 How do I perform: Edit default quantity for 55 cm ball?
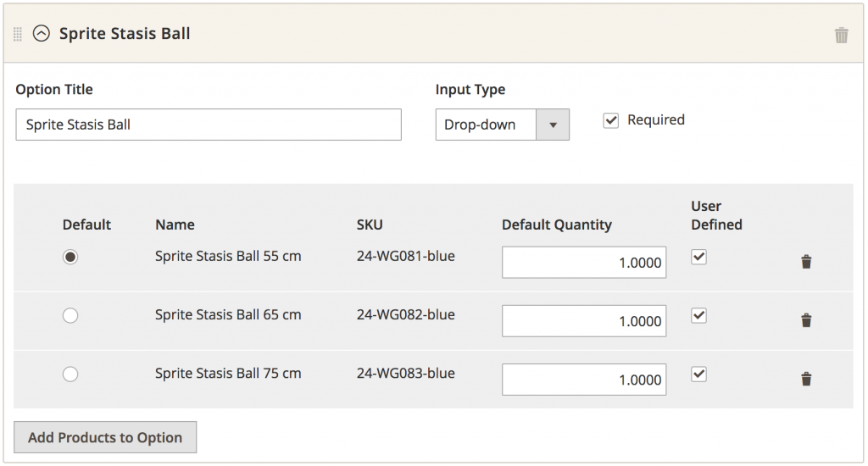coord(584,263)
